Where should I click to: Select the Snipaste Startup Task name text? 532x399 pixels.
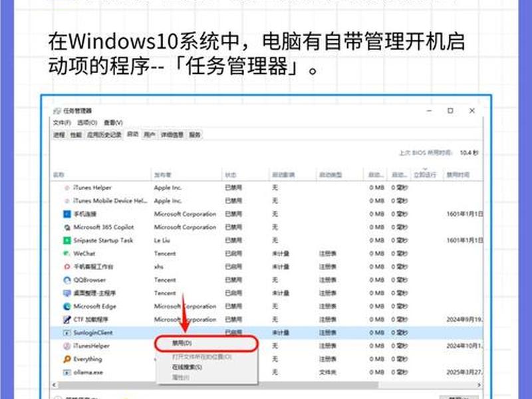click(104, 240)
